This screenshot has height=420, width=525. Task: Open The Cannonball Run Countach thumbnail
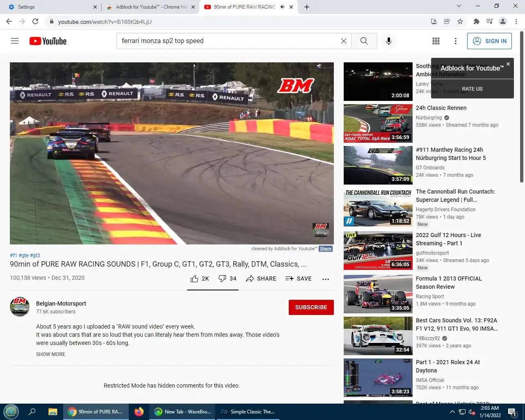coord(378,207)
